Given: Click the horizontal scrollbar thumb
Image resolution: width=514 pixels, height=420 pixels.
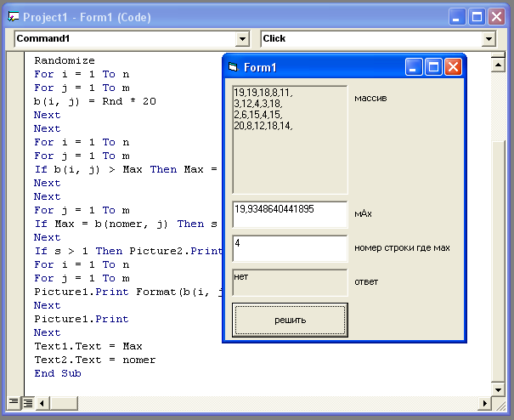Looking at the screenshot, I should (64, 403).
